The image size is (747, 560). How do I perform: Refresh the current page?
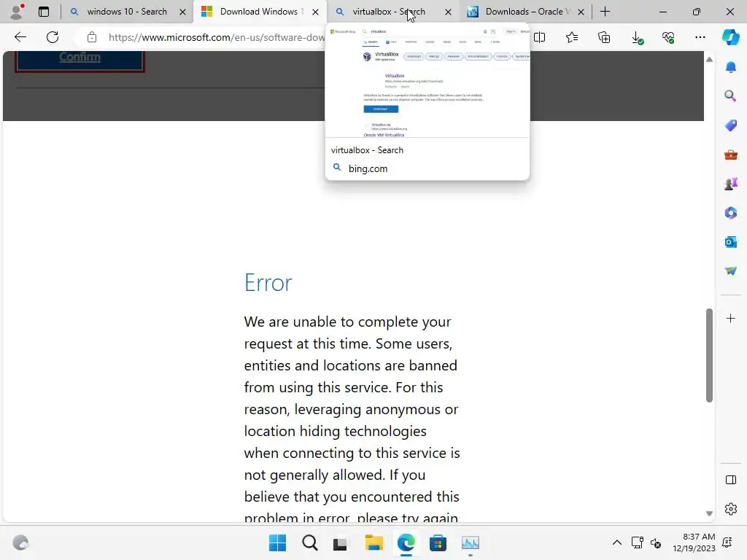(53, 37)
